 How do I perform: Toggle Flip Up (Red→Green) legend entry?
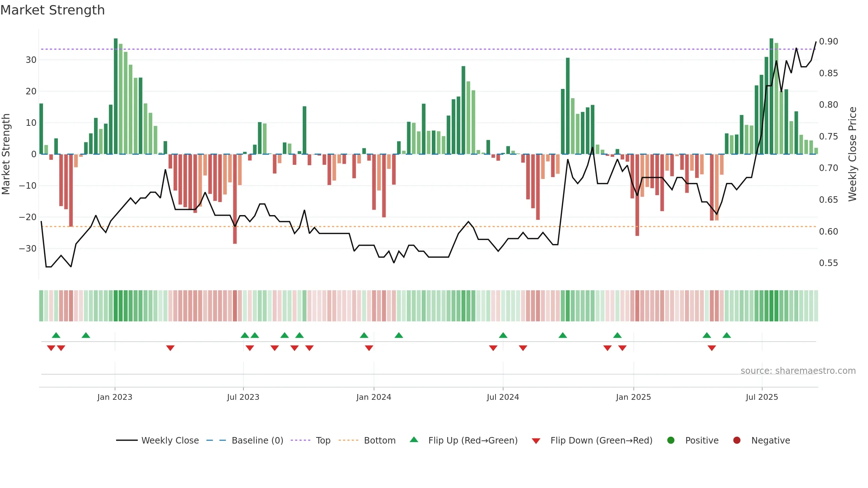464,440
